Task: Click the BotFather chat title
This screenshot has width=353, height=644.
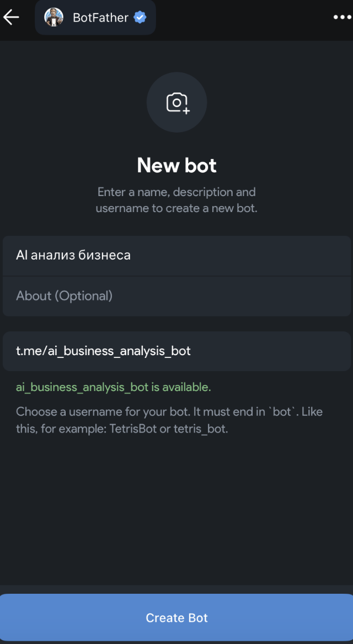Action: [100, 18]
